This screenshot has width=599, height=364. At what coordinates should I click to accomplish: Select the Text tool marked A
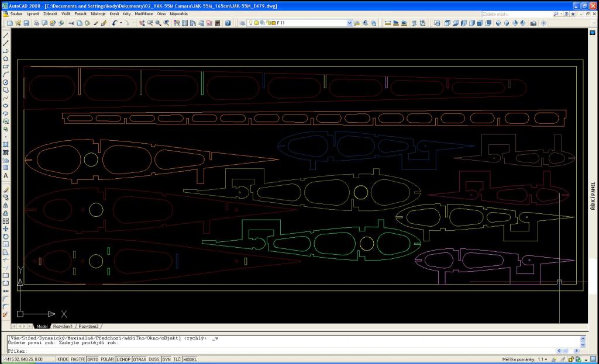point(6,175)
